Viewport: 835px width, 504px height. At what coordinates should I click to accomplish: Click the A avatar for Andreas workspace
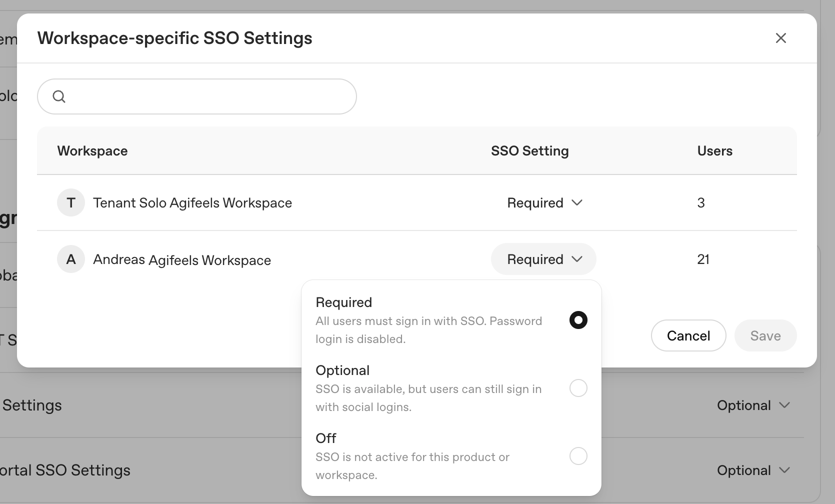70,259
